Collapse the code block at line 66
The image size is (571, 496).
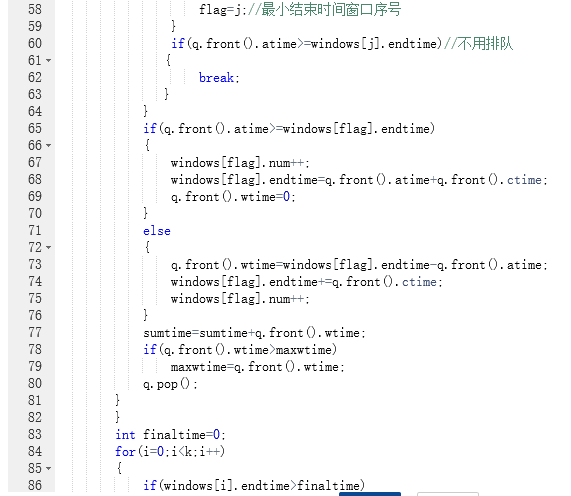click(48, 146)
